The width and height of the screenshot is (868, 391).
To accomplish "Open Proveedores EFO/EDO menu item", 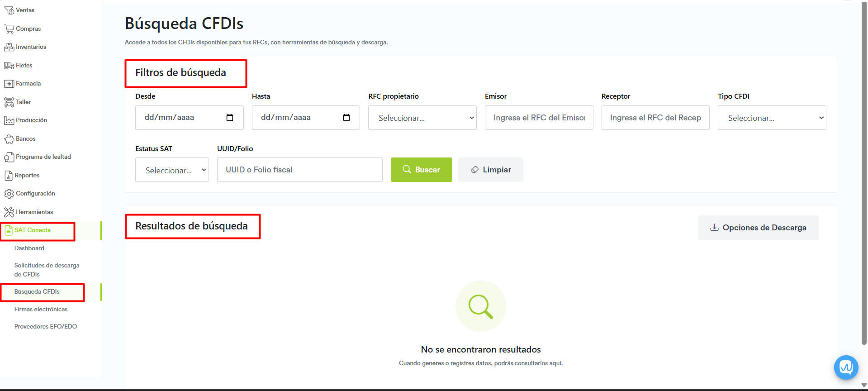I will coord(46,327).
